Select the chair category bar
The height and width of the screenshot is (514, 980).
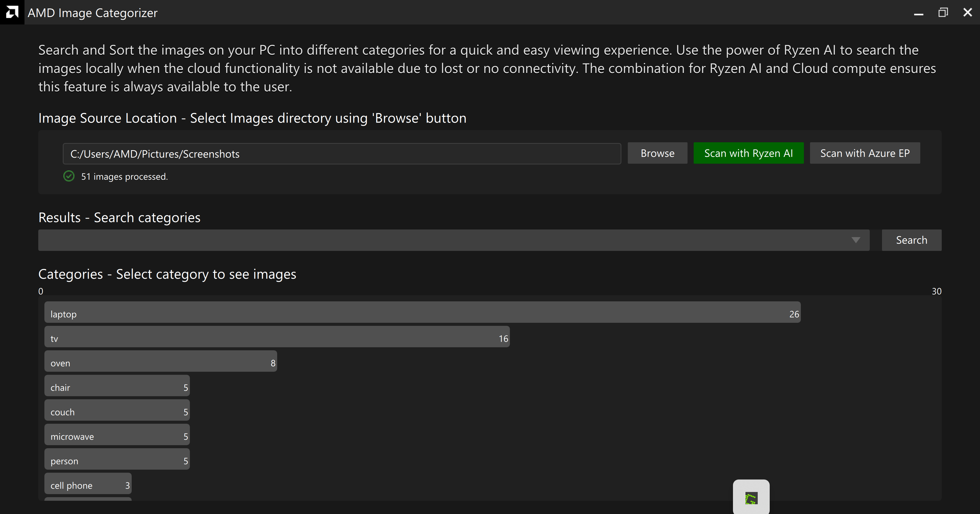[117, 386]
